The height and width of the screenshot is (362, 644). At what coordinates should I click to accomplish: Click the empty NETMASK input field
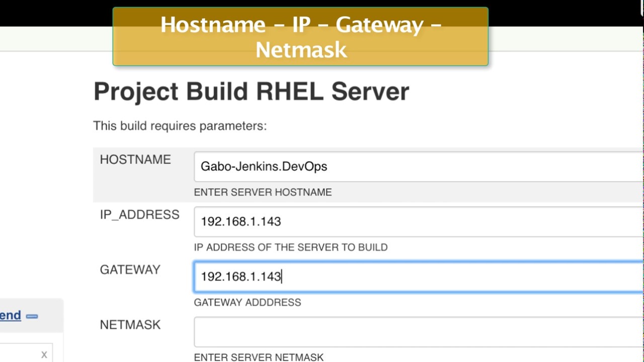[419, 332]
